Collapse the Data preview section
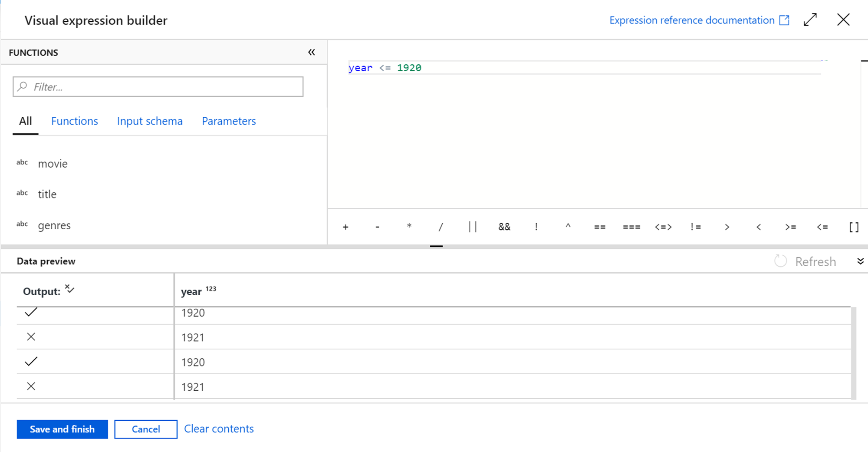Image resolution: width=868 pixels, height=452 pixels. (860, 261)
